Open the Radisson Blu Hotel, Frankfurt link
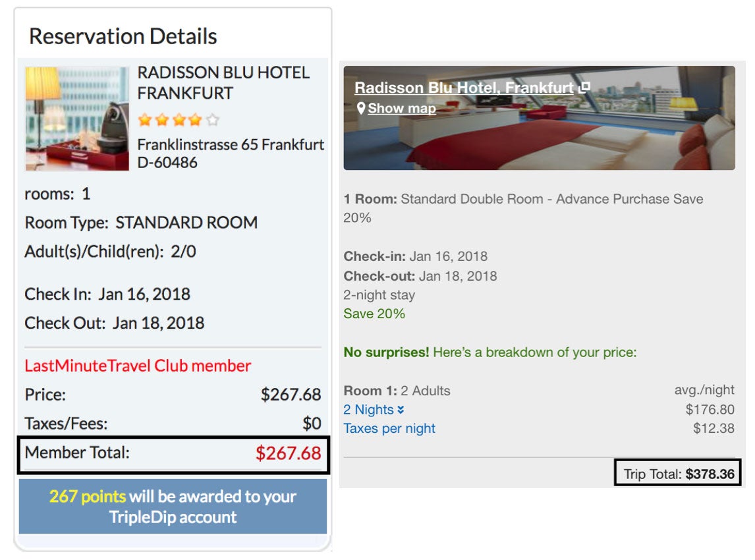 click(464, 88)
